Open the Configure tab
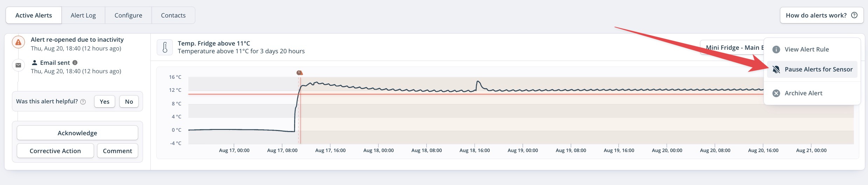The width and height of the screenshot is (868, 185). coord(128,15)
